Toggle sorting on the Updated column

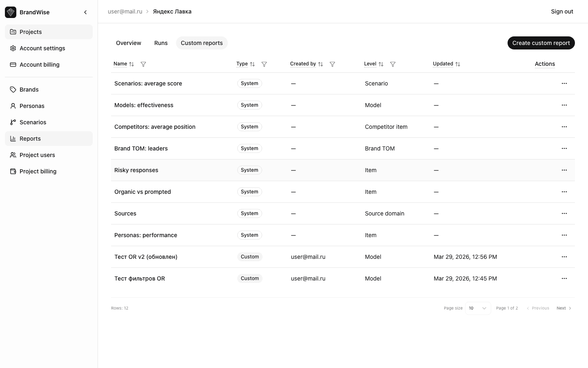pyautogui.click(x=457, y=64)
